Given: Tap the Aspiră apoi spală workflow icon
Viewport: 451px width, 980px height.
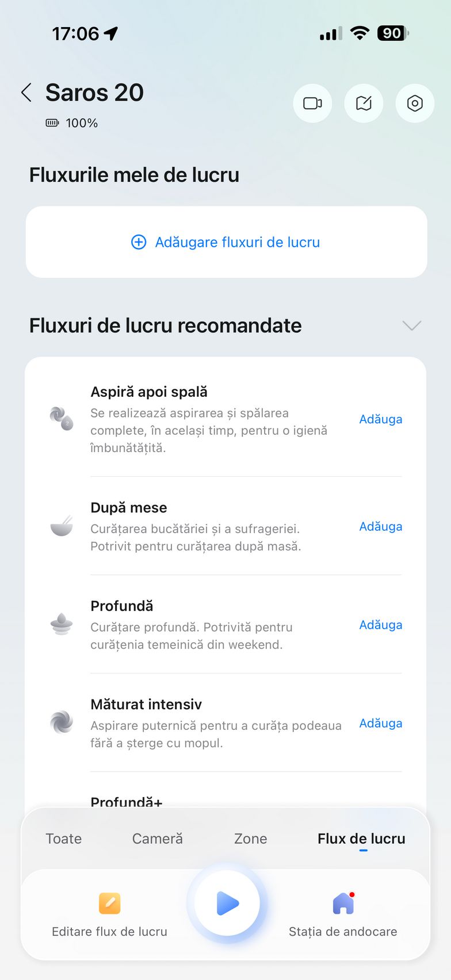Looking at the screenshot, I should point(62,419).
